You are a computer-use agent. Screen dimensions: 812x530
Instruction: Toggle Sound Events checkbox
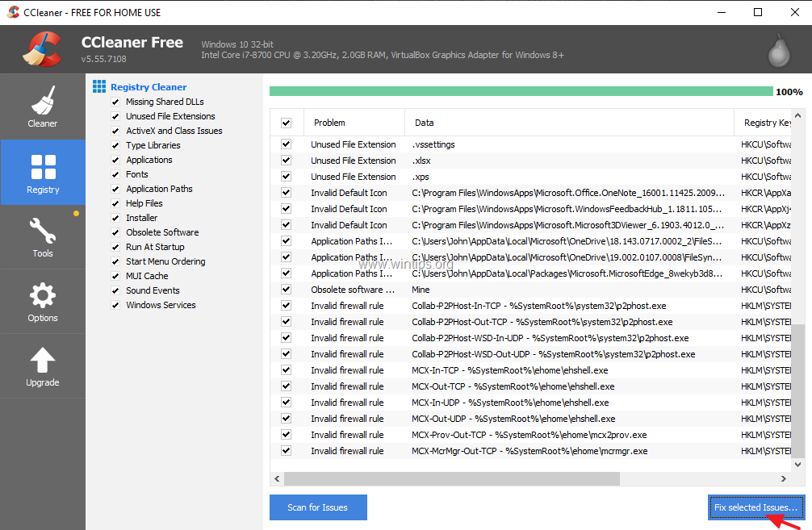point(115,290)
